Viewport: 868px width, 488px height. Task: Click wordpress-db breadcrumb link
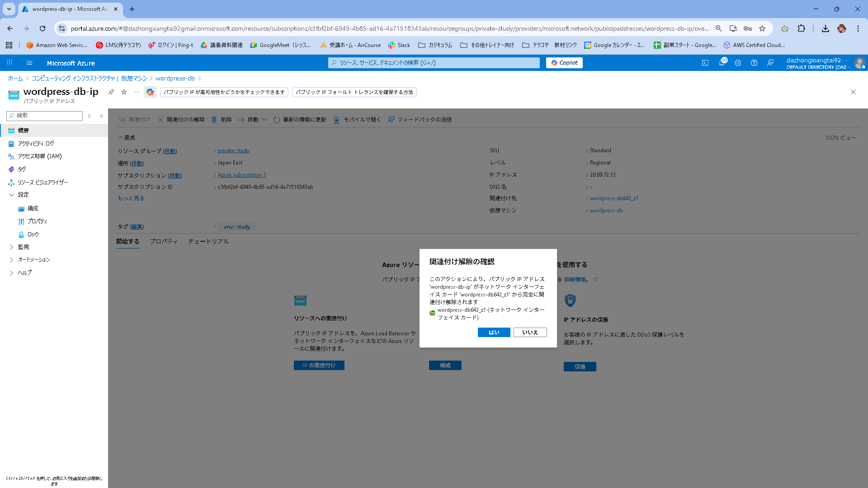coord(175,78)
